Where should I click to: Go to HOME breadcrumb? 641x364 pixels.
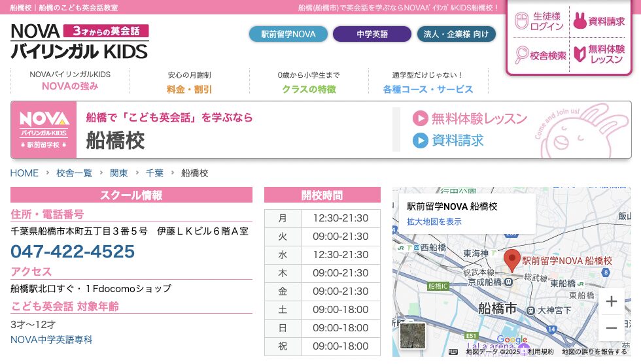24,173
